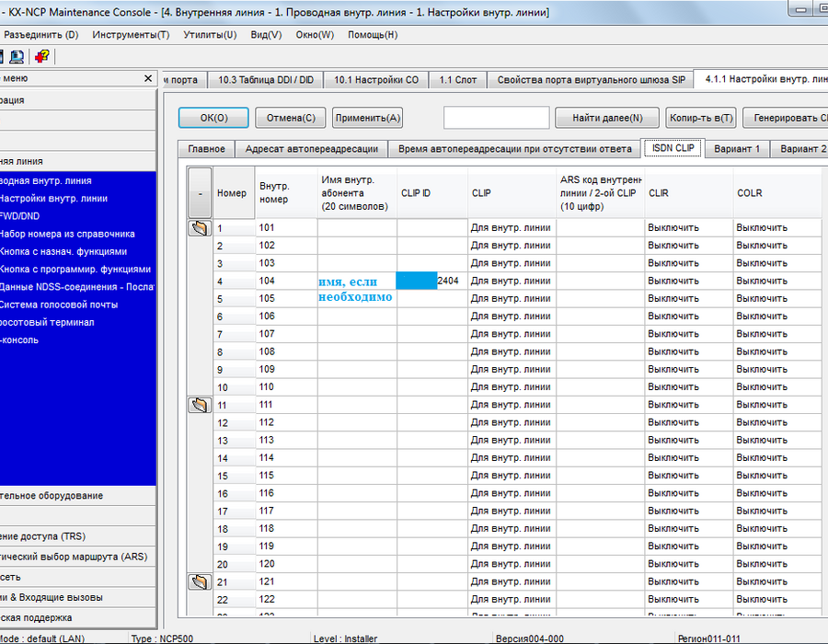828x644 pixels.
Task: Open the Утилиты(U) menu
Action: tap(210, 35)
